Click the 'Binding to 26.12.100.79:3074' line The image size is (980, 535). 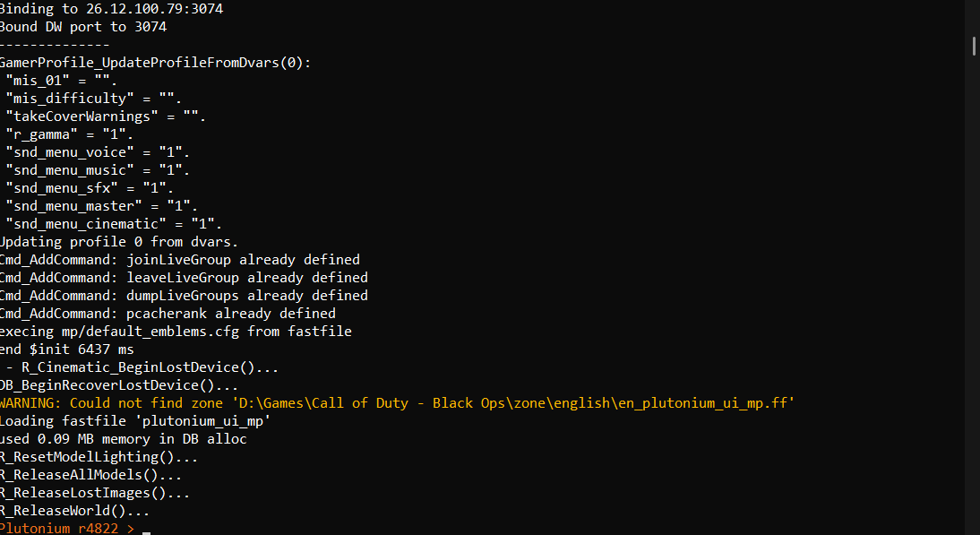point(111,9)
